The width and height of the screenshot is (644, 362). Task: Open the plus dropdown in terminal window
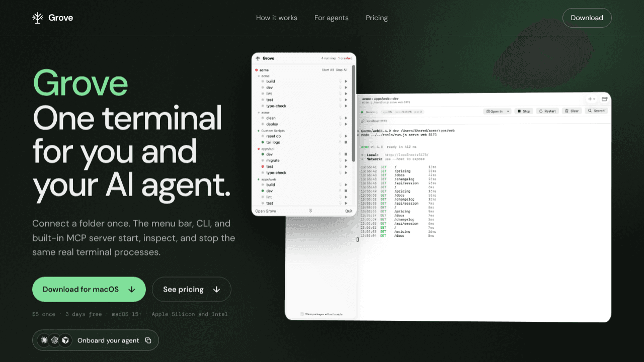(591, 99)
